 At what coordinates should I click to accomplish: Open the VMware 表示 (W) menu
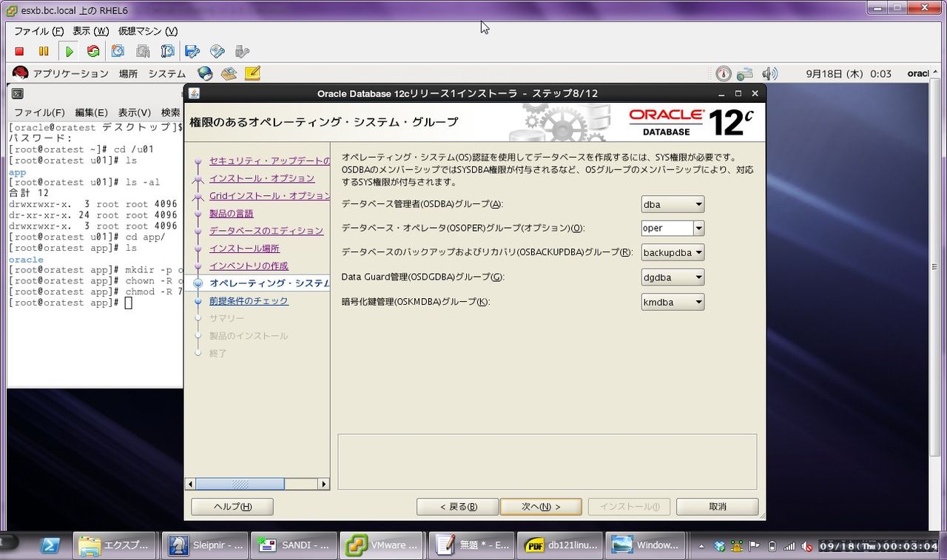pos(90,31)
